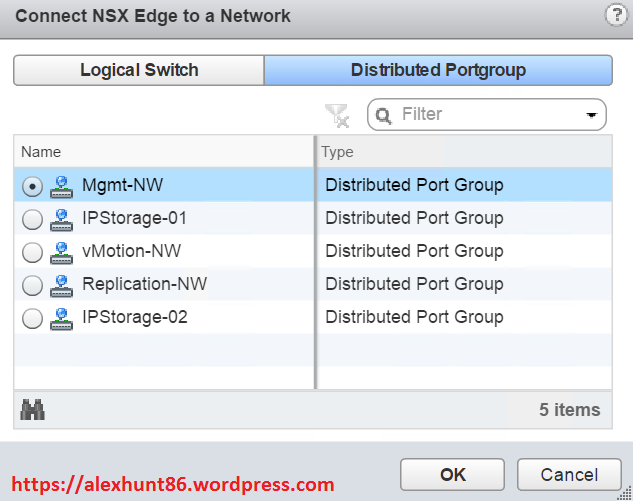Click the IPStorage-01 port group icon
The width and height of the screenshot is (633, 501).
pos(62,219)
